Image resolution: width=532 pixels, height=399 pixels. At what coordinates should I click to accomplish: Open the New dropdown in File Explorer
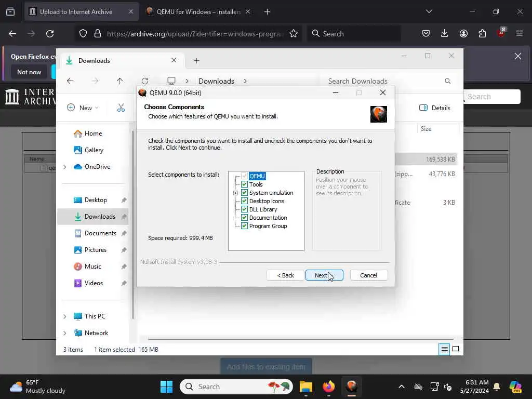click(x=83, y=108)
